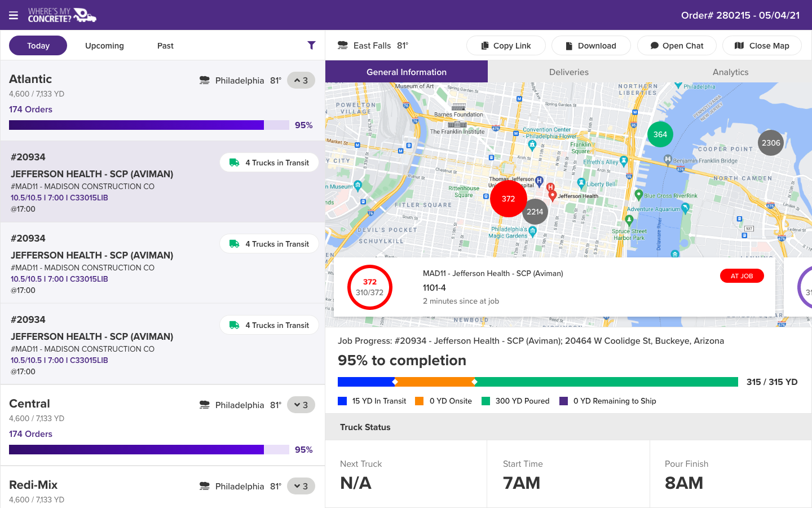
Task: Click the red AT JOB status badge
Action: 742,276
